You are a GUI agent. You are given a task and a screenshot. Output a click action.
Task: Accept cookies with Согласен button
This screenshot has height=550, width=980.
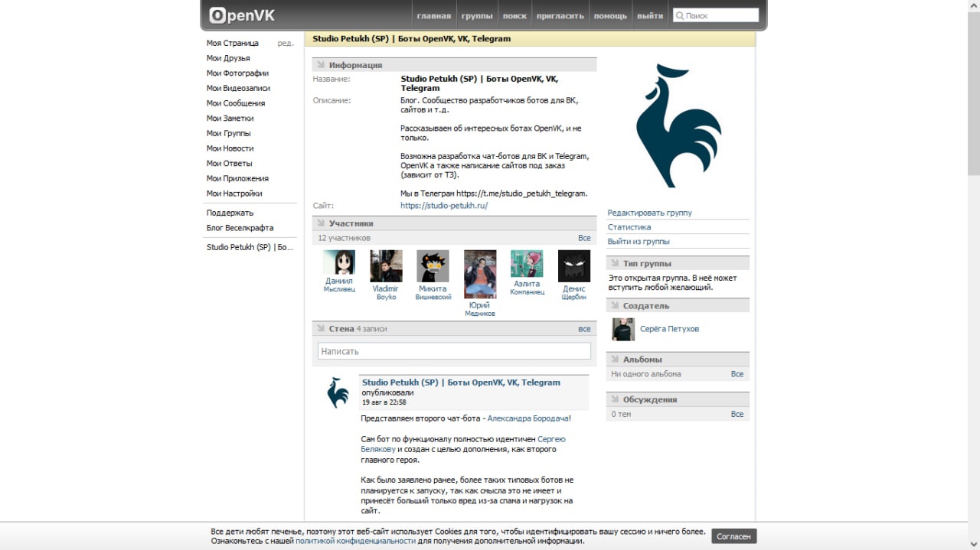[x=733, y=536]
